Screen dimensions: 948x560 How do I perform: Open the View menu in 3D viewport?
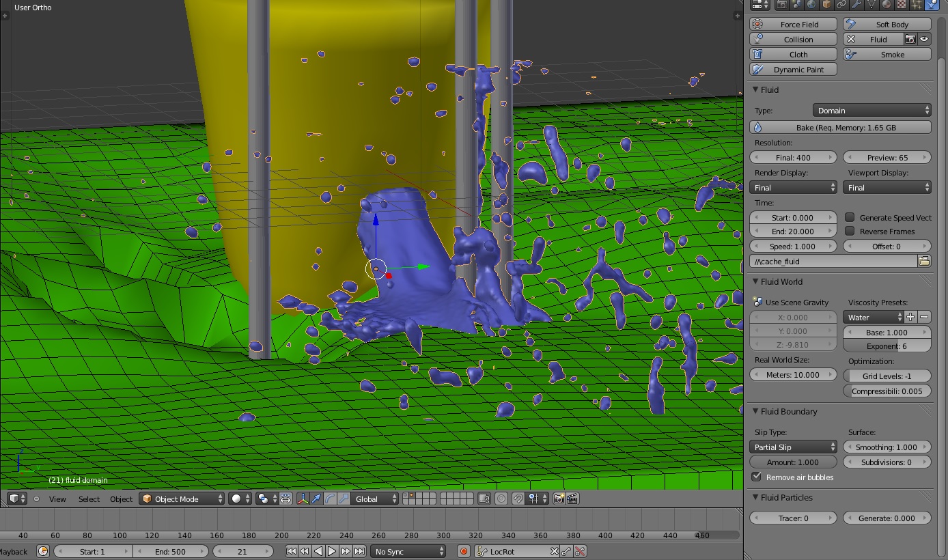(57, 499)
